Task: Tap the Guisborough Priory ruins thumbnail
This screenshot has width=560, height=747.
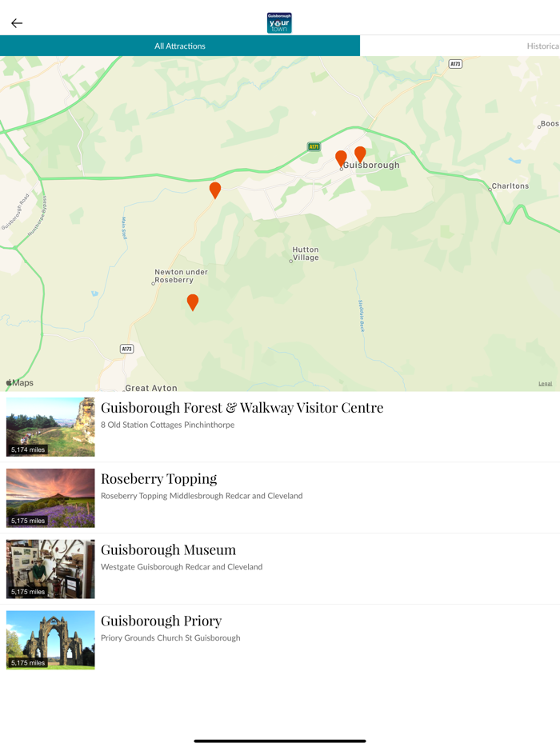Action: (50, 640)
